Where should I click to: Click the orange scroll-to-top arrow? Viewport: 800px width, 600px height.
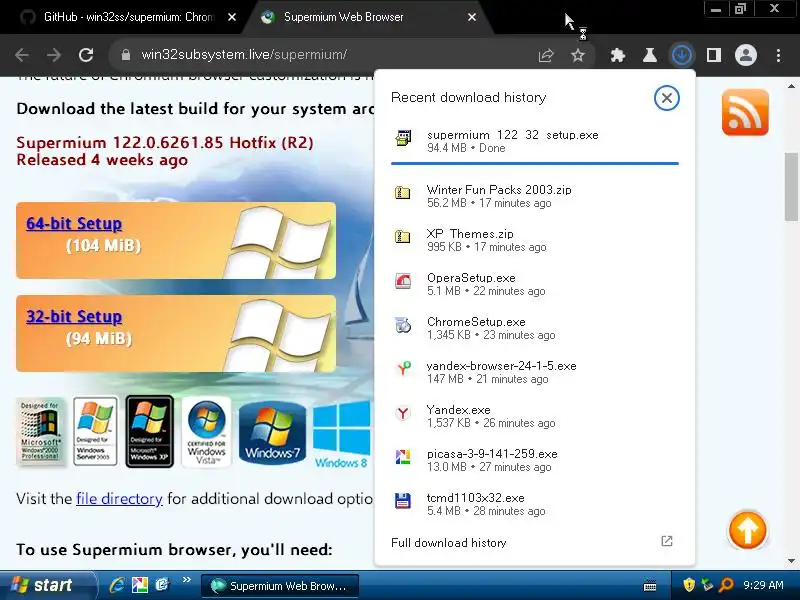[747, 530]
